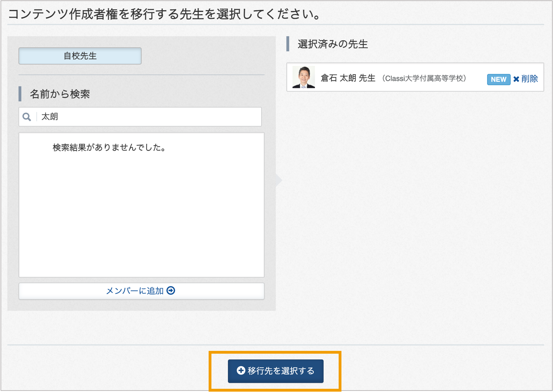
Task: Click the 移行先を選択する button
Action: click(x=276, y=371)
